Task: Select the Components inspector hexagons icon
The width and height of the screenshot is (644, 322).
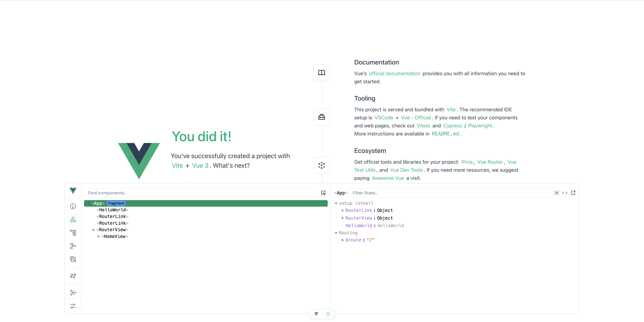Action: pos(73,219)
